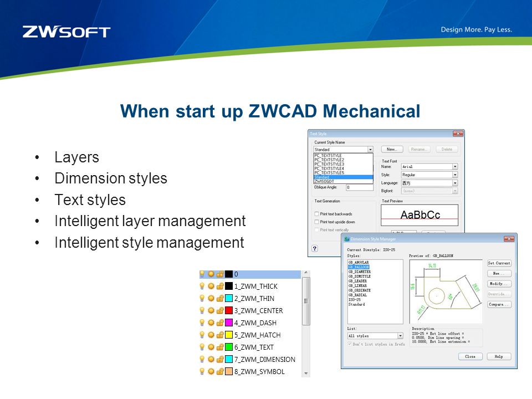Open red color swatch of 3_ZWM_CENTER
Screen dimensions: 532x399
229,310
